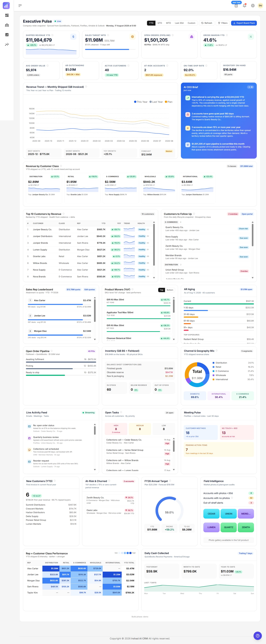This screenshot has height=644, width=266.
Task: Open the settings gear icon
Action: 253,5
